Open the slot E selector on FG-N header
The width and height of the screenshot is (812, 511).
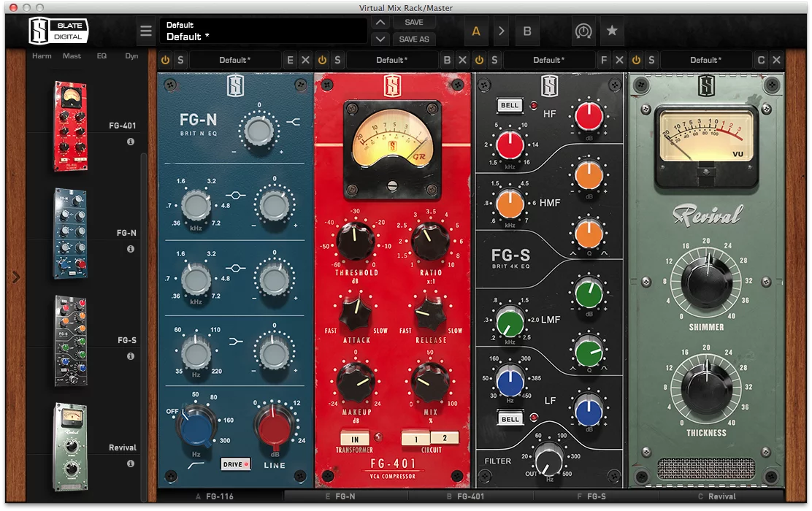pyautogui.click(x=290, y=60)
